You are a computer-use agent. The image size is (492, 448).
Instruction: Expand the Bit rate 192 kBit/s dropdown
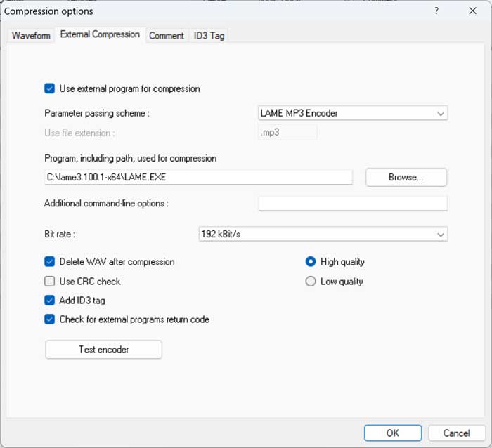(x=323, y=235)
